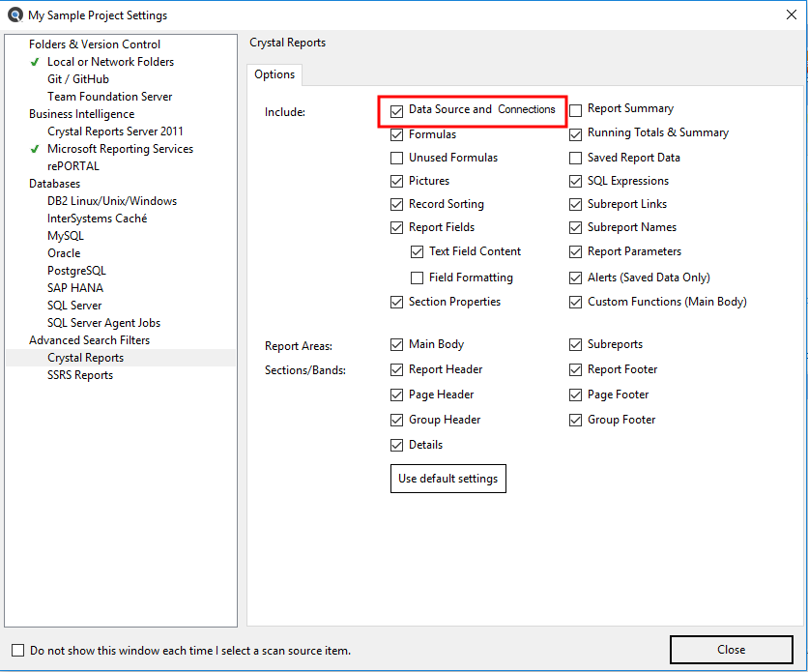Toggle the Pictures checkbox

pyautogui.click(x=396, y=182)
